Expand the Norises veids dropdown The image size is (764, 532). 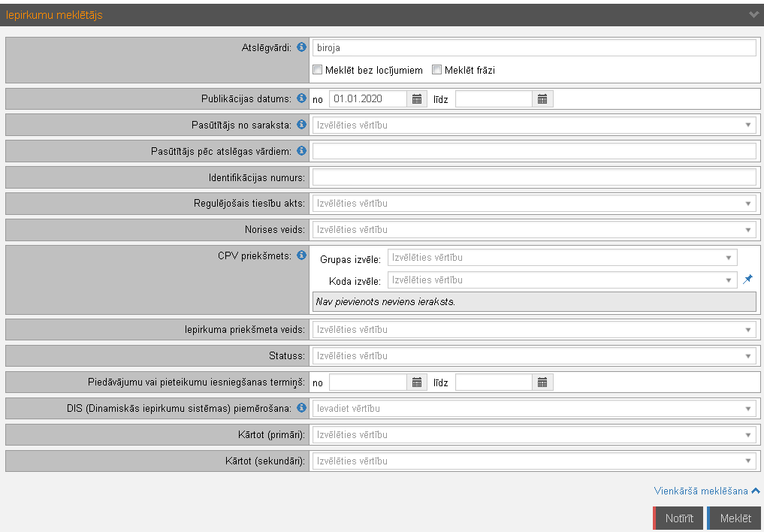(533, 230)
